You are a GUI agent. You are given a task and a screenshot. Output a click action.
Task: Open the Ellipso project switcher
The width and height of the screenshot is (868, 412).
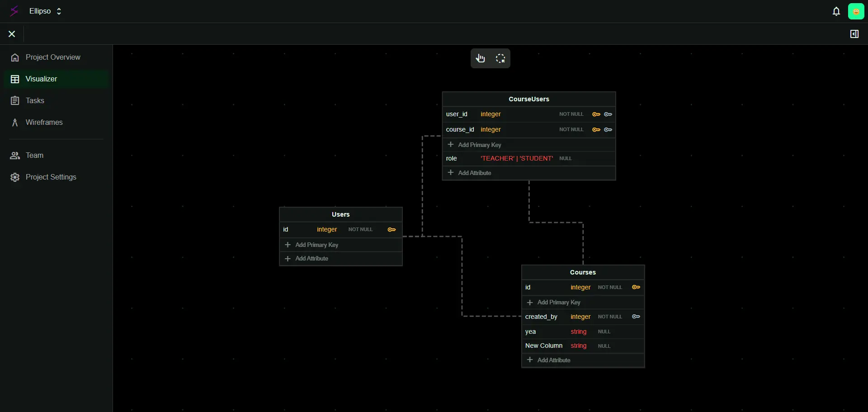point(45,11)
